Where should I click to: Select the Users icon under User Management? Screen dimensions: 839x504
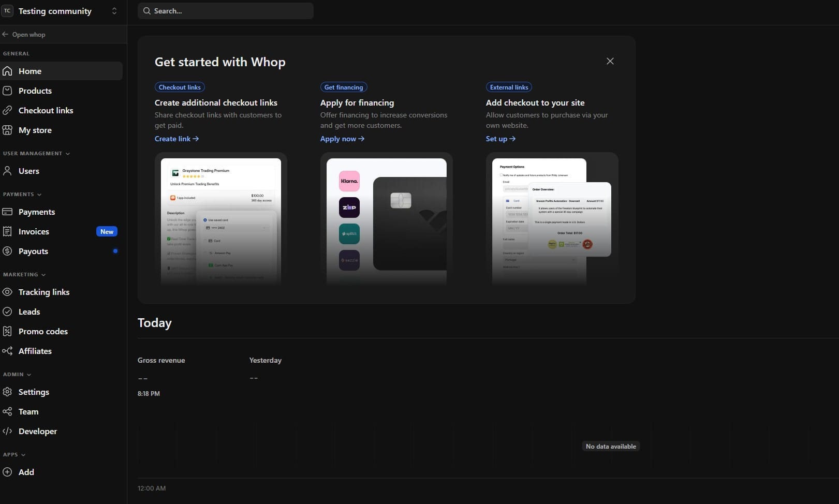[7, 171]
